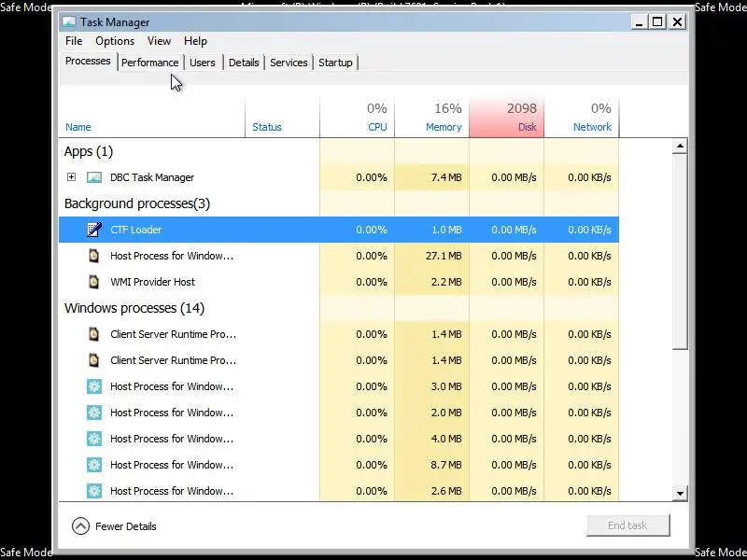Select the WMI Provider Host row

click(339, 282)
